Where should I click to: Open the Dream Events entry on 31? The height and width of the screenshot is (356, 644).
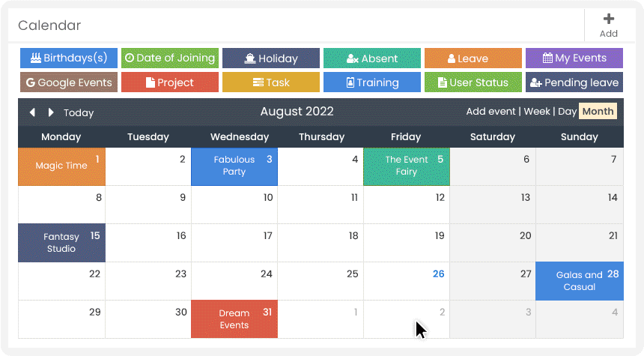pyautogui.click(x=234, y=319)
